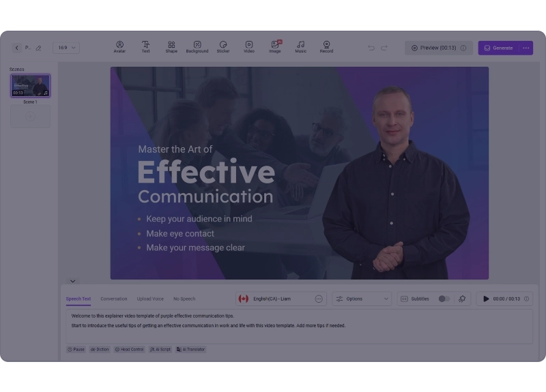Open the Background tool
Viewport: 546px width, 392px height.
[x=197, y=47]
